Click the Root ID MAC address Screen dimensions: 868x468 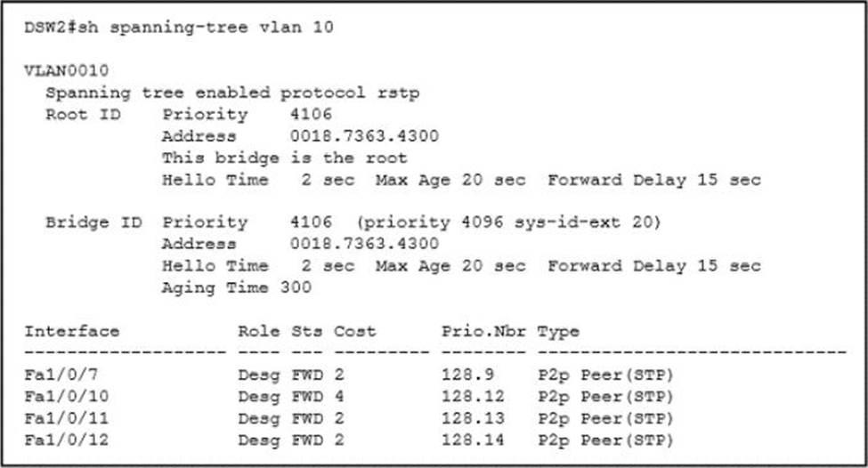pyautogui.click(x=364, y=136)
